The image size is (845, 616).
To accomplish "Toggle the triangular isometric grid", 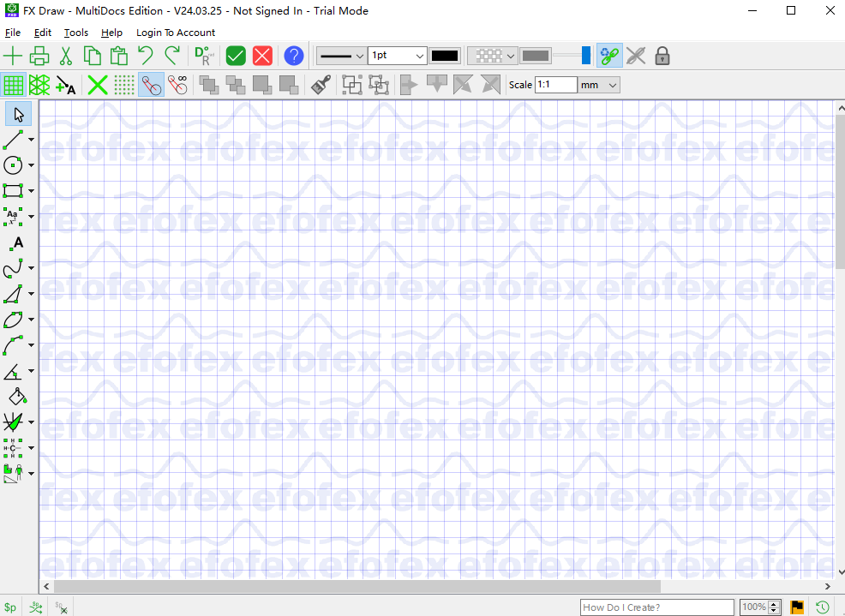I will click(39, 85).
